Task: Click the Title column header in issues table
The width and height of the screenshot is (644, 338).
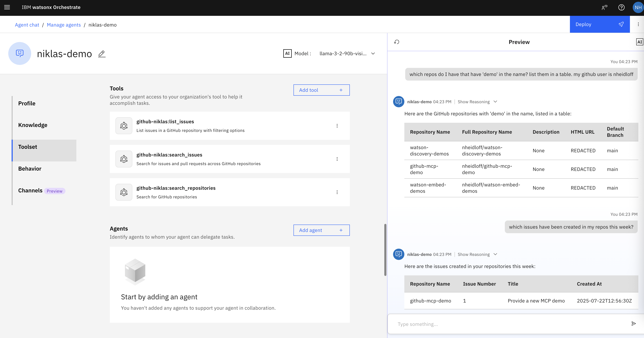Action: (513, 284)
